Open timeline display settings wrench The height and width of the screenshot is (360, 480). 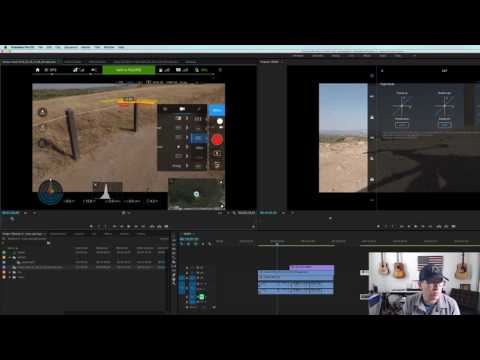tap(210, 244)
